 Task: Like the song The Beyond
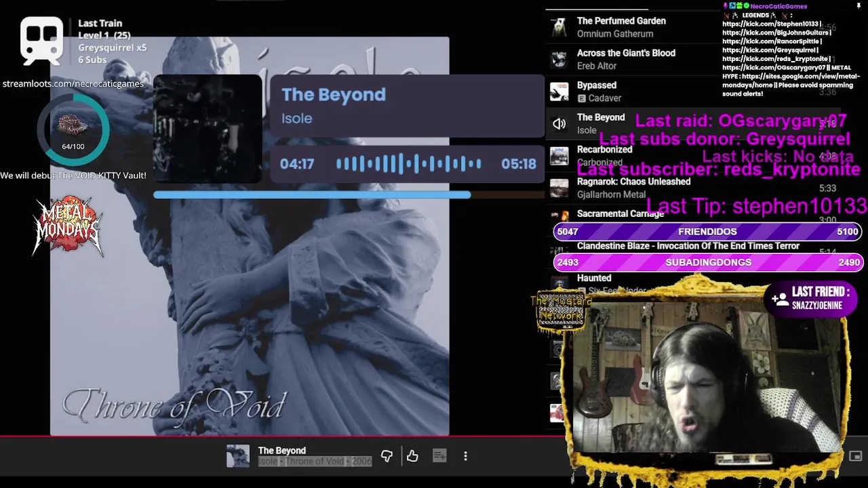pyautogui.click(x=412, y=456)
